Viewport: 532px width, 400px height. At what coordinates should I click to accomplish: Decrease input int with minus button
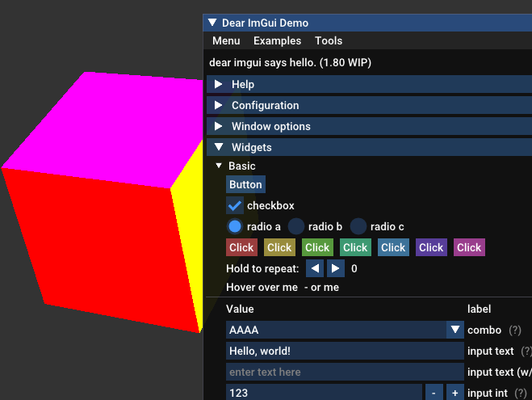pos(434,392)
